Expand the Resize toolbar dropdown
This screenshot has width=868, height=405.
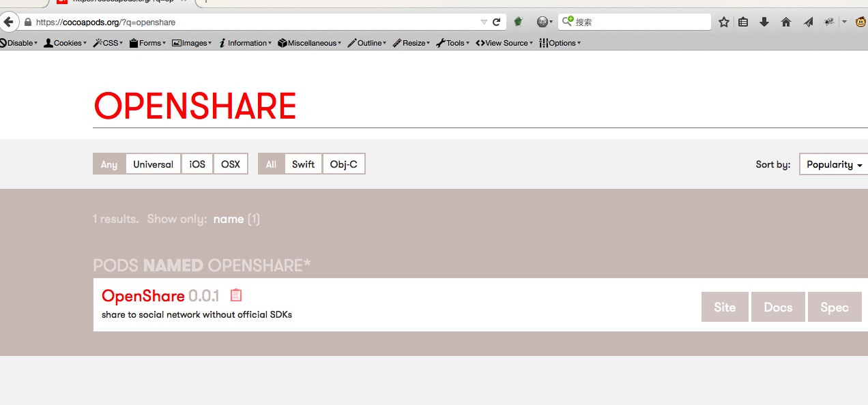pos(411,43)
